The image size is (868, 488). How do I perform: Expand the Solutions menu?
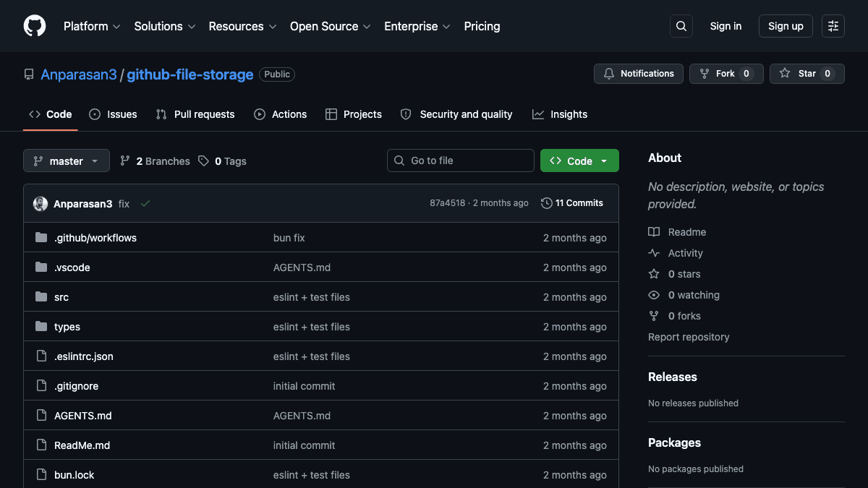pyautogui.click(x=165, y=26)
